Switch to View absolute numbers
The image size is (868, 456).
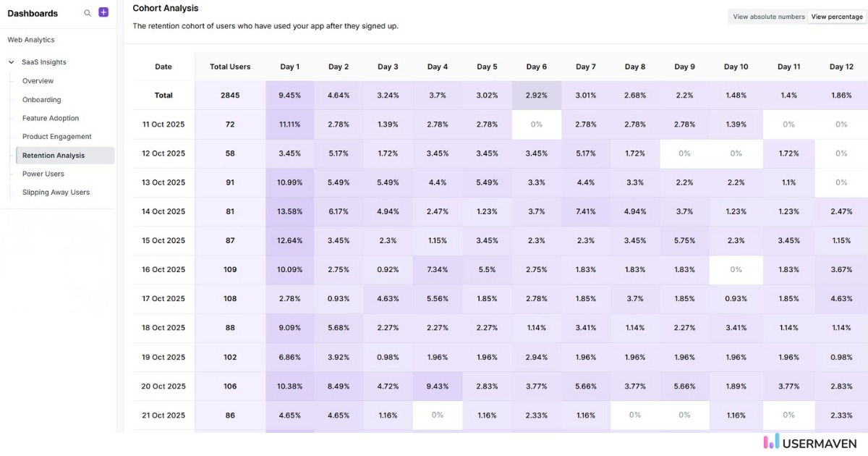point(767,16)
